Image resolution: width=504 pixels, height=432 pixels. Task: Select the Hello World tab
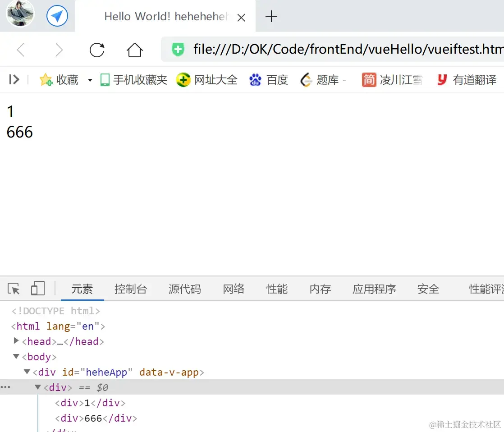pyautogui.click(x=165, y=16)
